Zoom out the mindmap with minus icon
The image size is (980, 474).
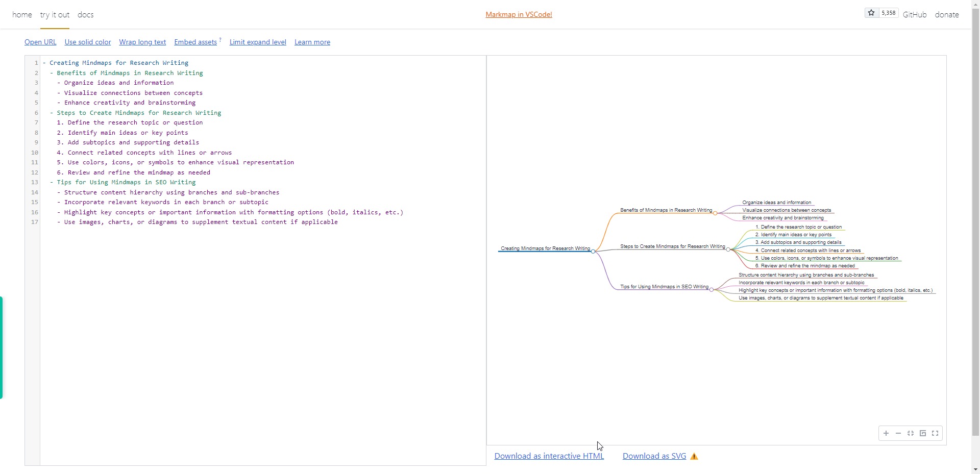tap(898, 433)
